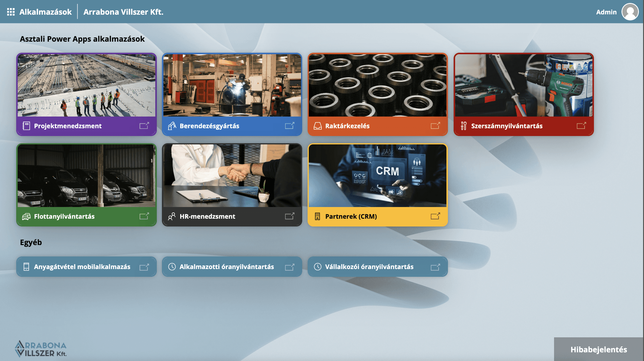Click the Arrabona Villszer Kft. header title
644x361 pixels.
[123, 12]
